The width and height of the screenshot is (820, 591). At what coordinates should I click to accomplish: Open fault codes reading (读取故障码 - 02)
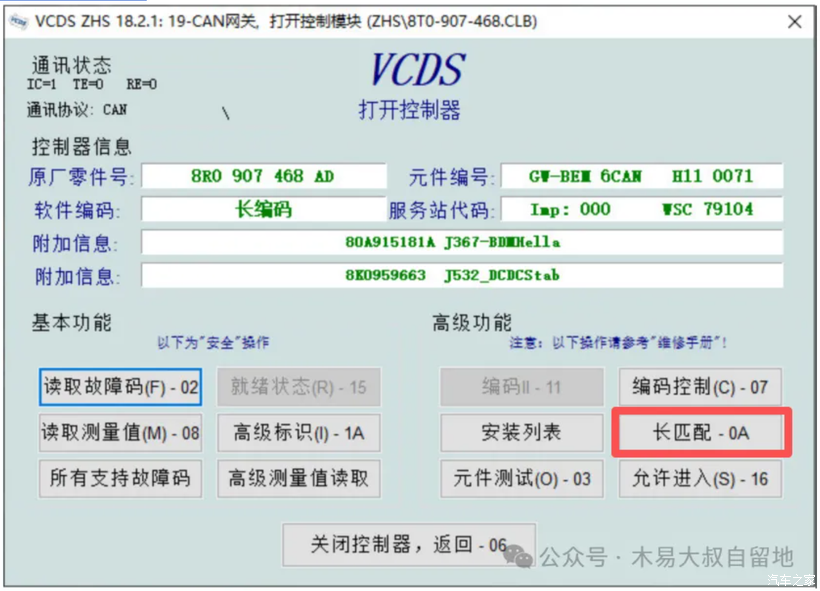[x=120, y=387]
